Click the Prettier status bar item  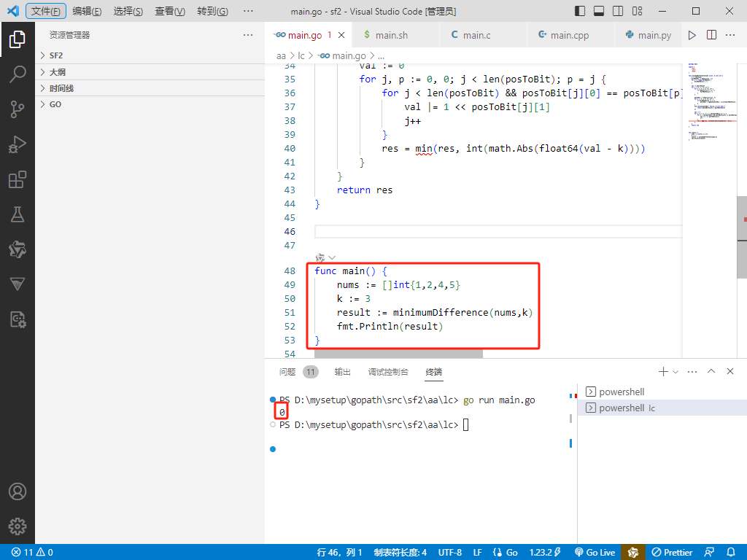click(x=672, y=553)
